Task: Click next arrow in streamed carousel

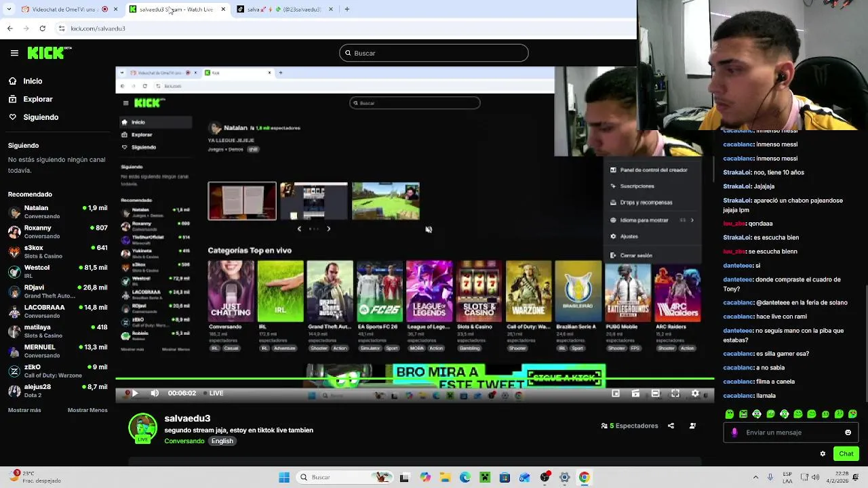Action: tap(328, 229)
